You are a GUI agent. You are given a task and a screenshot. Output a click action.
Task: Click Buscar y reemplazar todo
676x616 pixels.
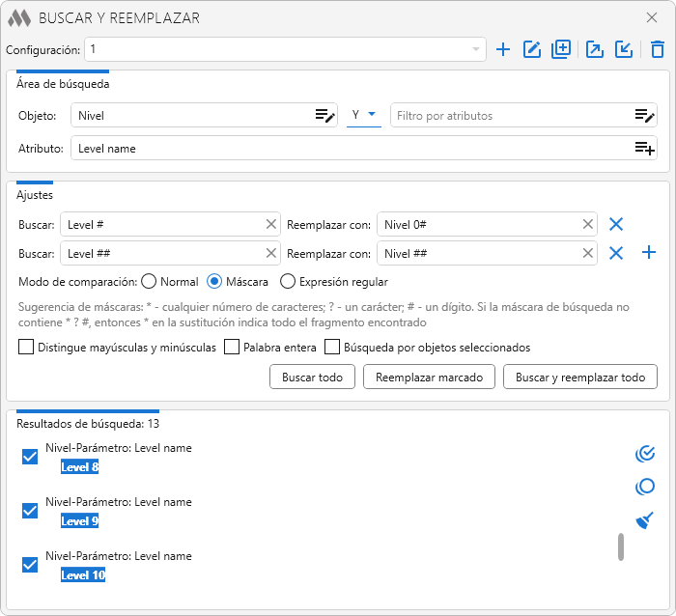(579, 377)
